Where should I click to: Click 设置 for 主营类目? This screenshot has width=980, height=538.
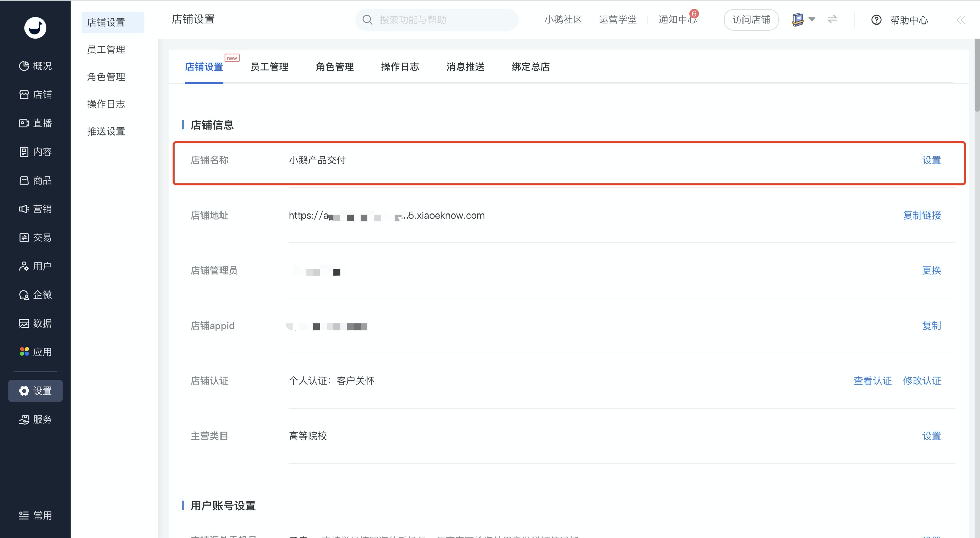[931, 436]
